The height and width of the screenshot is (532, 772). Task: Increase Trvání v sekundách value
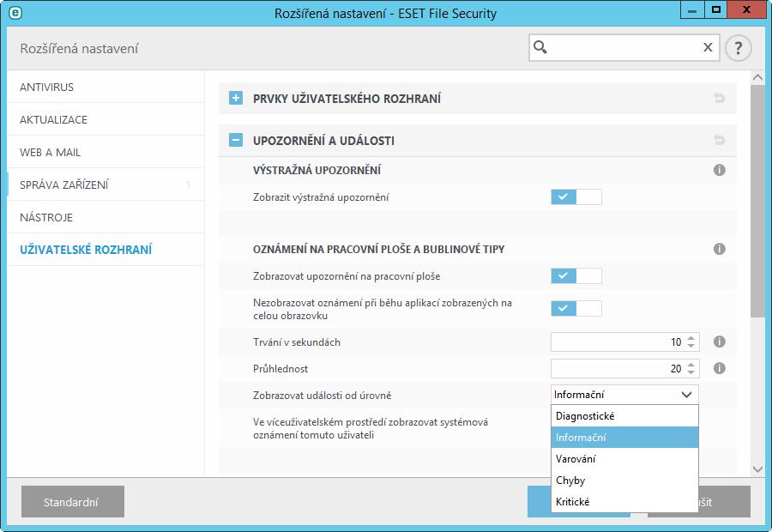(x=691, y=338)
